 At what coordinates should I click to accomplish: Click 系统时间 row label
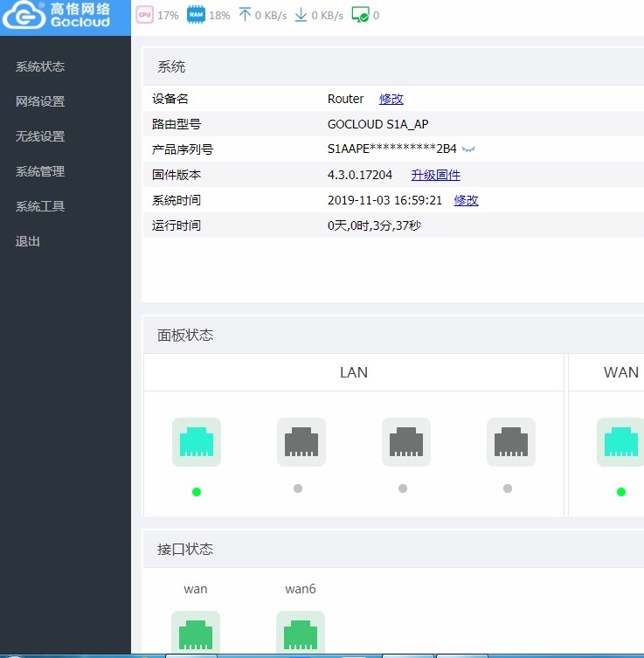177,200
